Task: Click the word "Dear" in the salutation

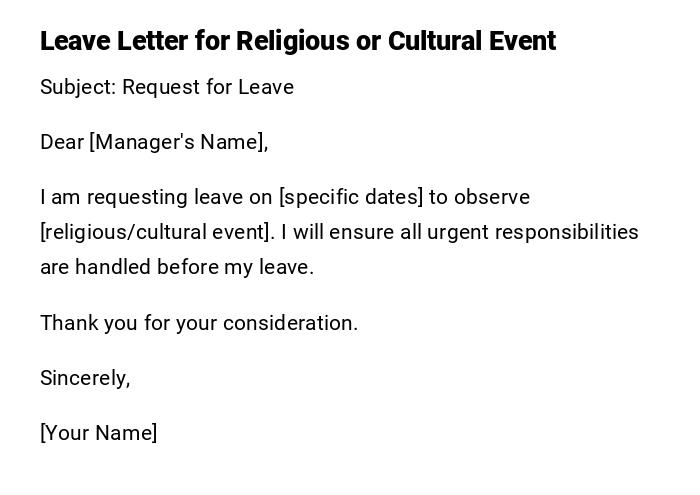Action: [x=62, y=142]
